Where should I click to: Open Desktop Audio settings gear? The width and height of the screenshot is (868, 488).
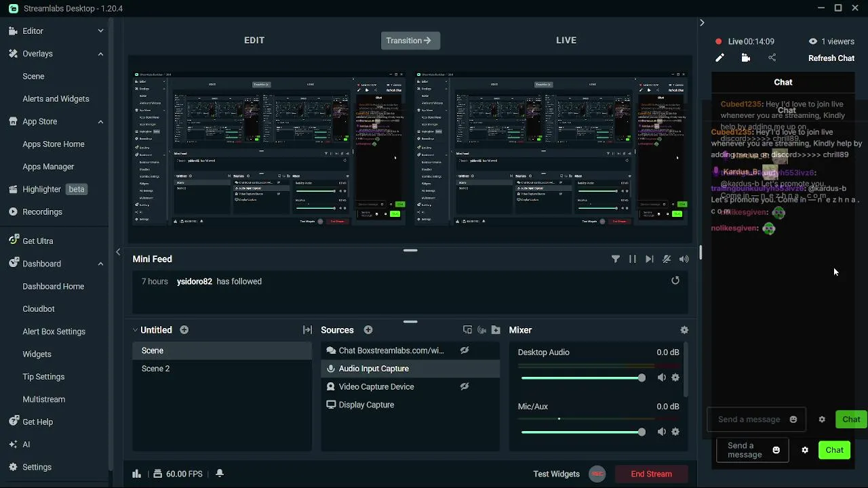(675, 378)
